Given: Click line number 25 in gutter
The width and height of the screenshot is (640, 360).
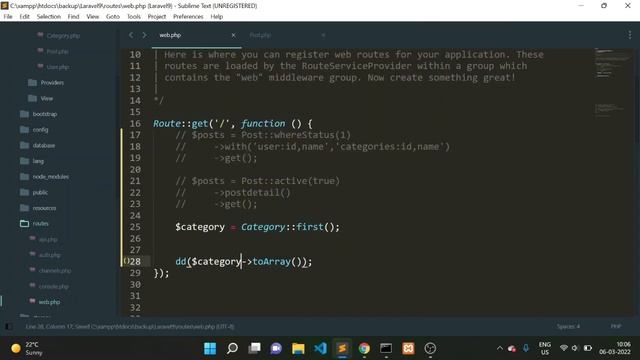Looking at the screenshot, I should pyautogui.click(x=135, y=227).
